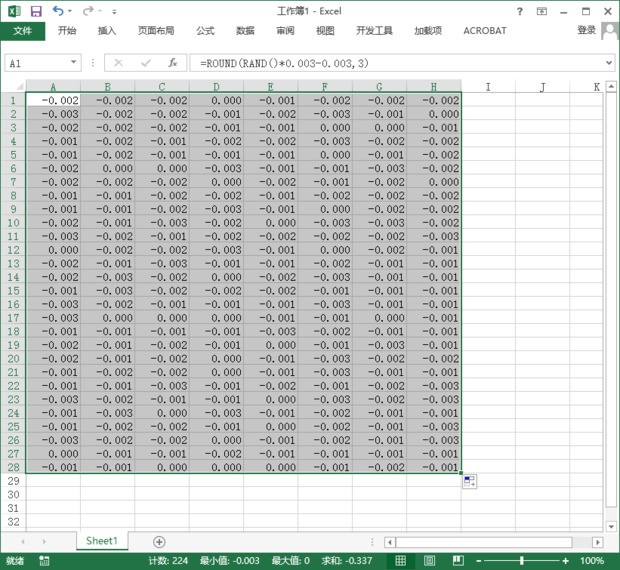Screen dimensions: 620x570
Task: Select column D header
Action: pos(216,87)
